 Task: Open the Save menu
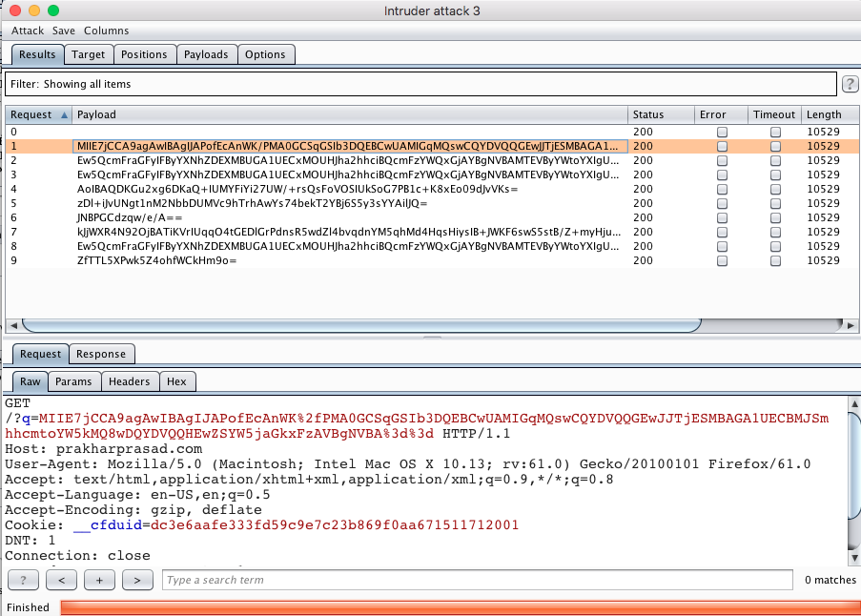[x=64, y=31]
